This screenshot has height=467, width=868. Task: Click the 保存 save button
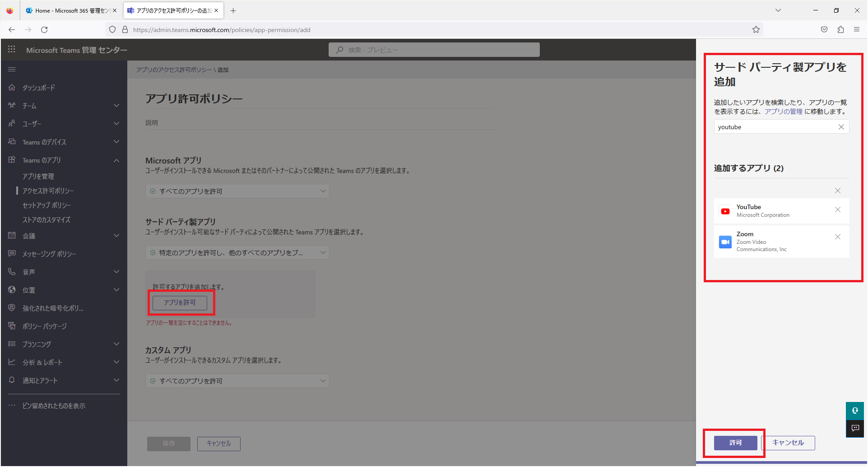169,444
